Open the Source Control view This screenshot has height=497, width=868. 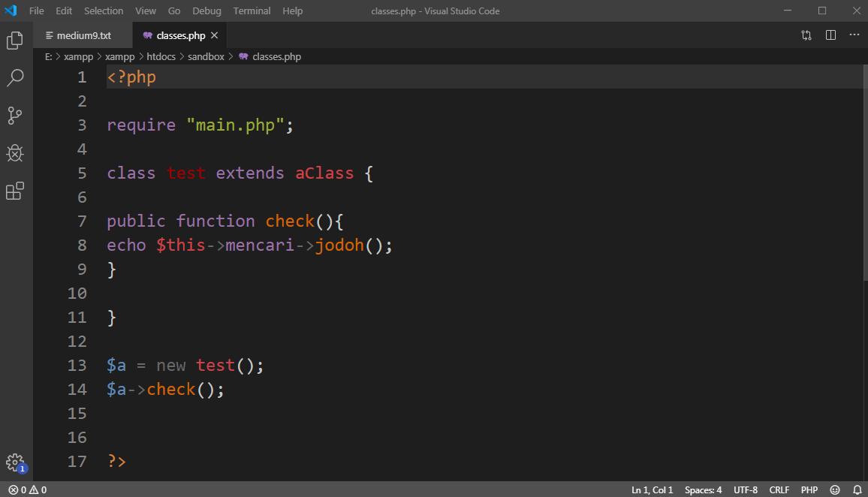(x=15, y=116)
